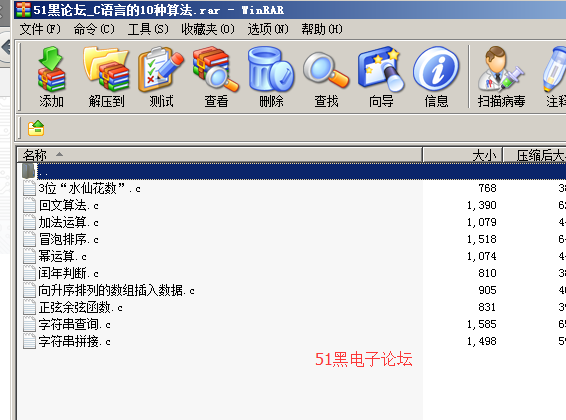The image size is (566, 420).
Task: Sort files by 名称 column header
Action: point(219,155)
